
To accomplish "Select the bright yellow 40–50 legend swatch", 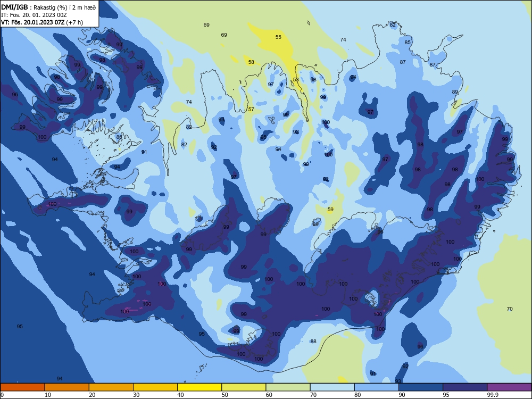I will pos(199,387).
